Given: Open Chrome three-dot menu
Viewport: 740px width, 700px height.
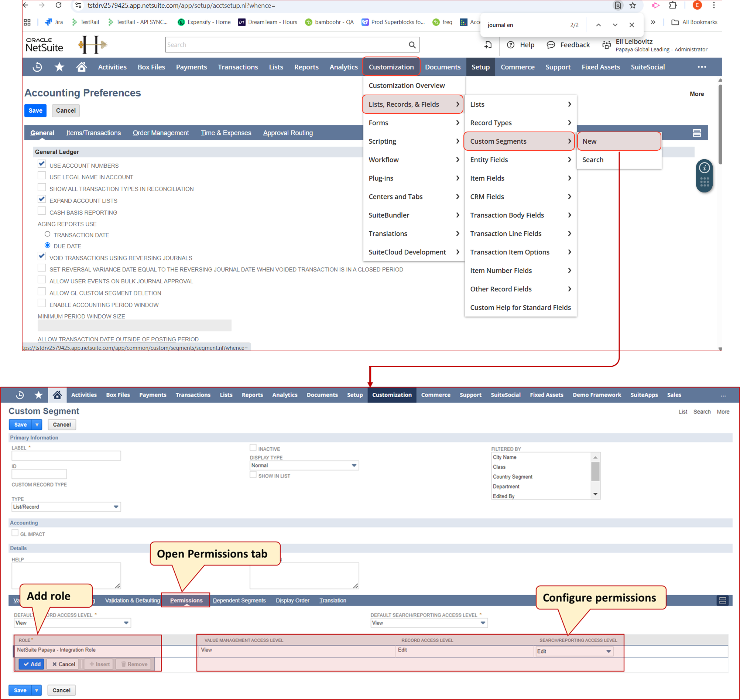Looking at the screenshot, I should [714, 5].
